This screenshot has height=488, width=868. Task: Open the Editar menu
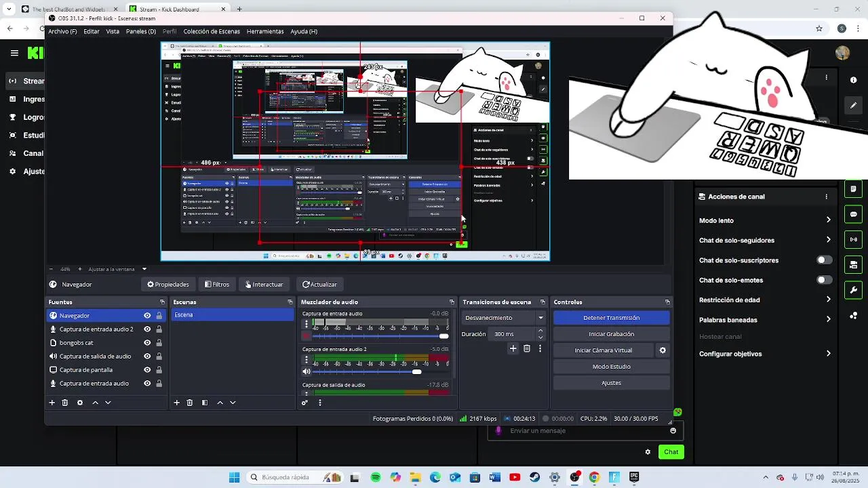pos(92,31)
